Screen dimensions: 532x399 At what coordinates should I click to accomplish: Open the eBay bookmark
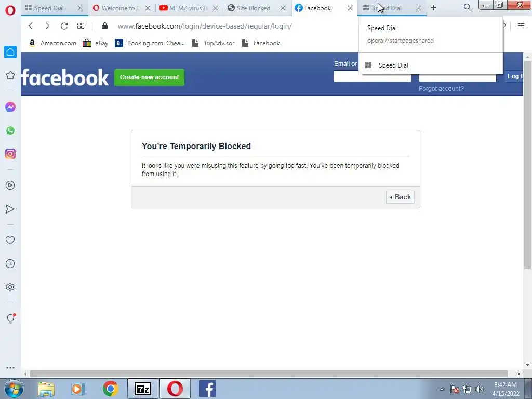tap(96, 43)
